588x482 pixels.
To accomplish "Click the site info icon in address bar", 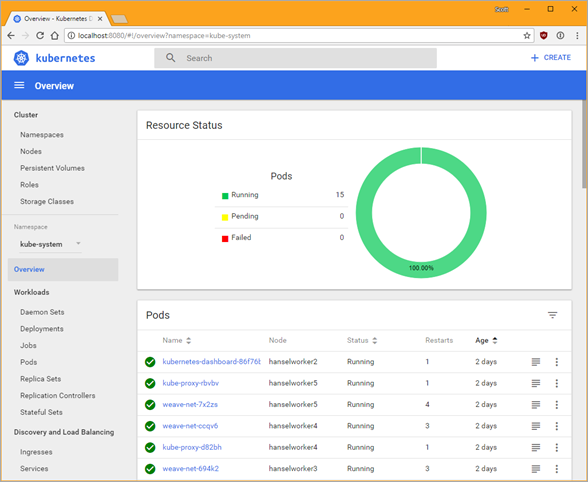I will pyautogui.click(x=71, y=36).
